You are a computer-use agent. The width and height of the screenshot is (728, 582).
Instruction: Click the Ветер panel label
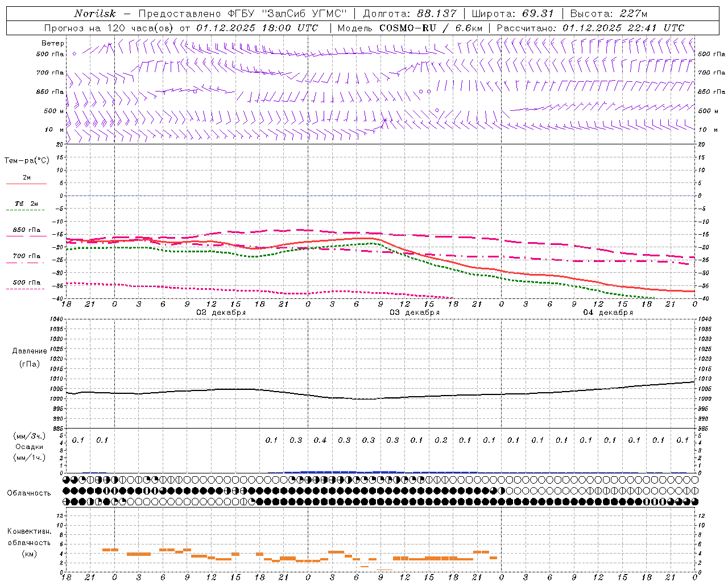(52, 43)
